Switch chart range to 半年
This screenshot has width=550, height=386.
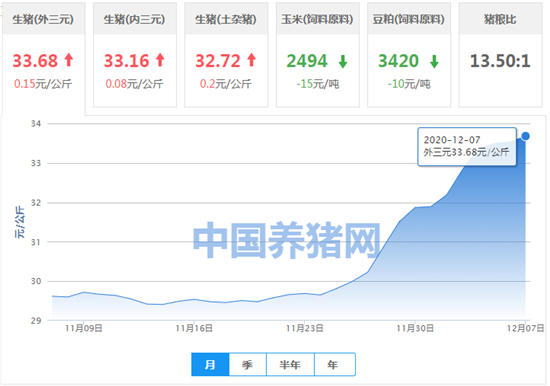coord(290,365)
